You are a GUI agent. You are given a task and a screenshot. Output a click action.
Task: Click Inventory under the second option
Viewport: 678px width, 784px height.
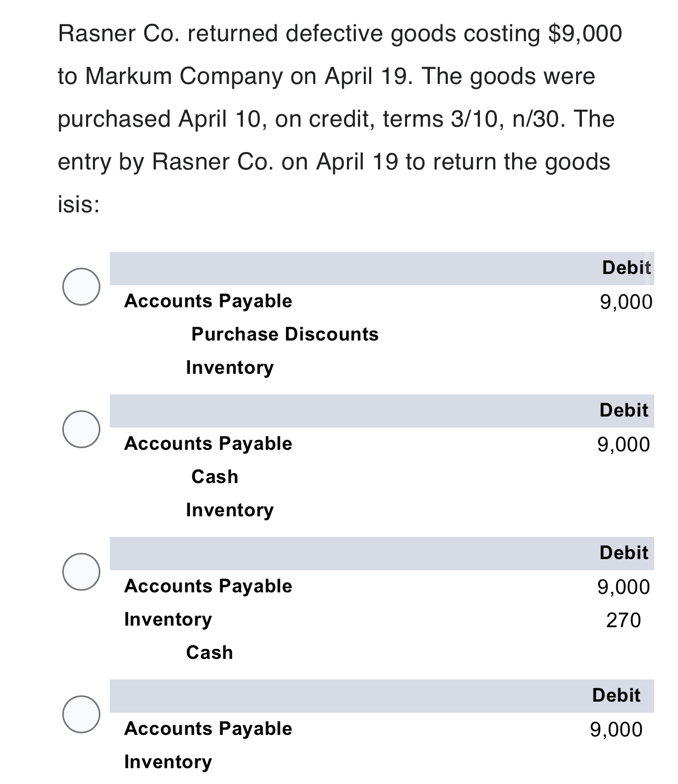[x=229, y=510]
